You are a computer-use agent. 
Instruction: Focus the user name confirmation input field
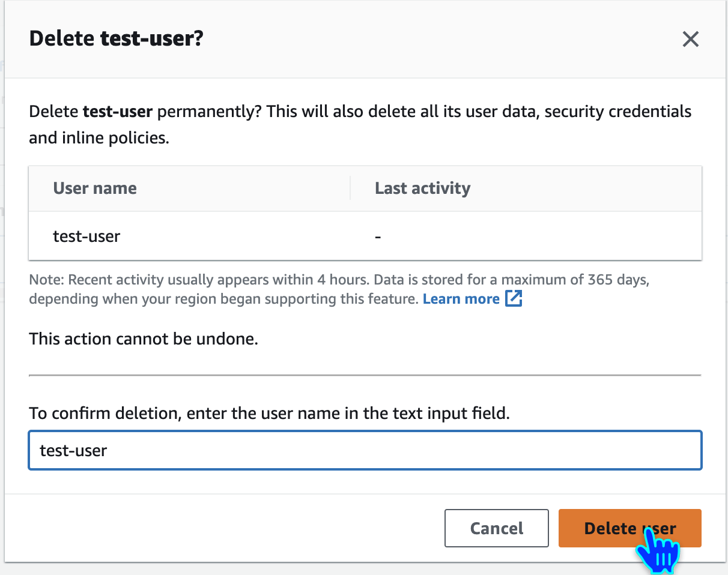[x=365, y=450]
